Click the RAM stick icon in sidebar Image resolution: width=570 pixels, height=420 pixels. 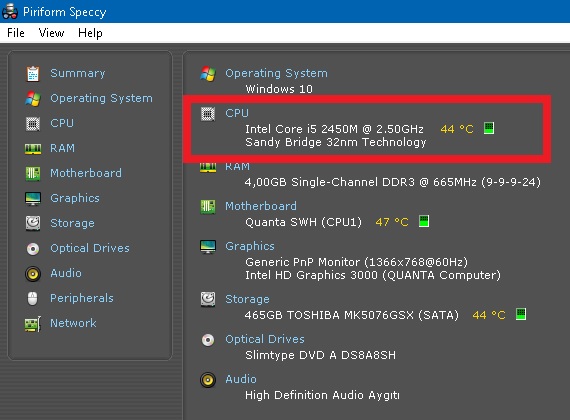tap(33, 149)
